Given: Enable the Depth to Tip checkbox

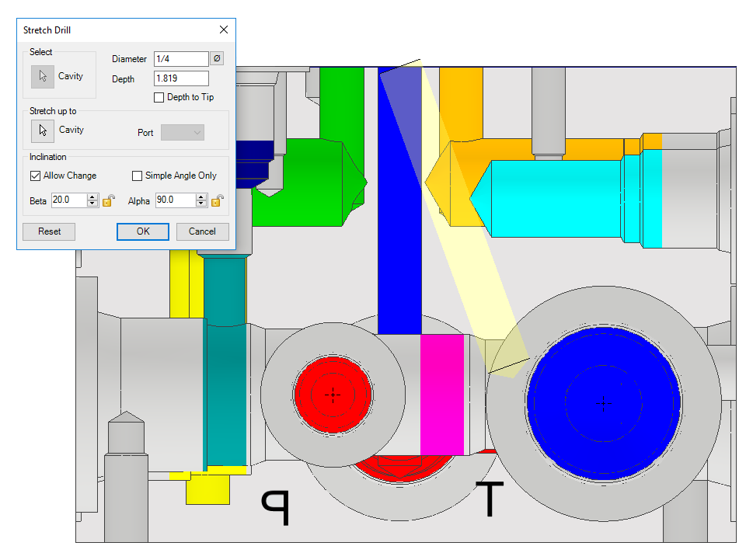Looking at the screenshot, I should [159, 98].
